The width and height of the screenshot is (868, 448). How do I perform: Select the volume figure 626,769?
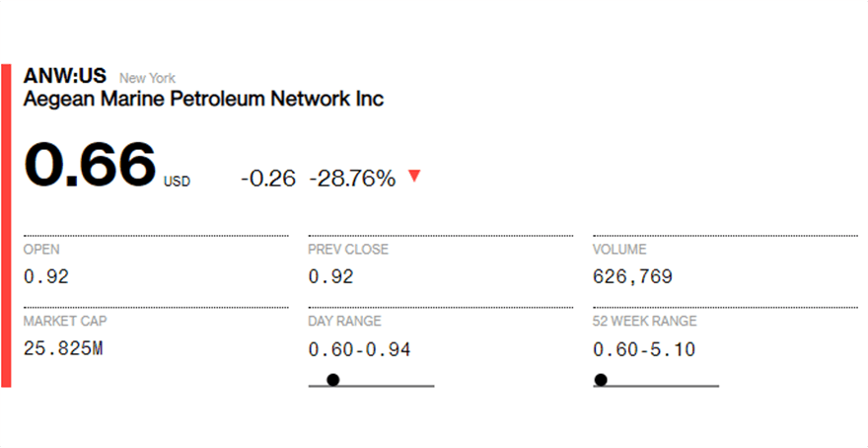[632, 277]
